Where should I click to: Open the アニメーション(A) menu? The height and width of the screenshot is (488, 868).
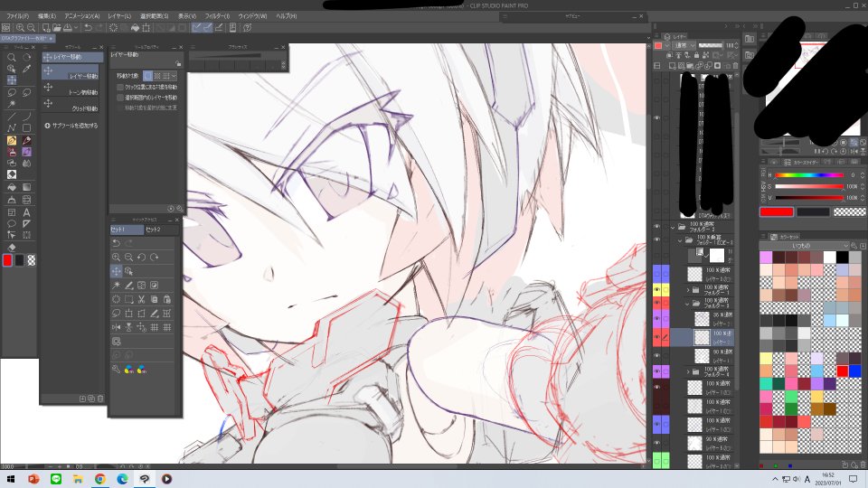click(82, 16)
